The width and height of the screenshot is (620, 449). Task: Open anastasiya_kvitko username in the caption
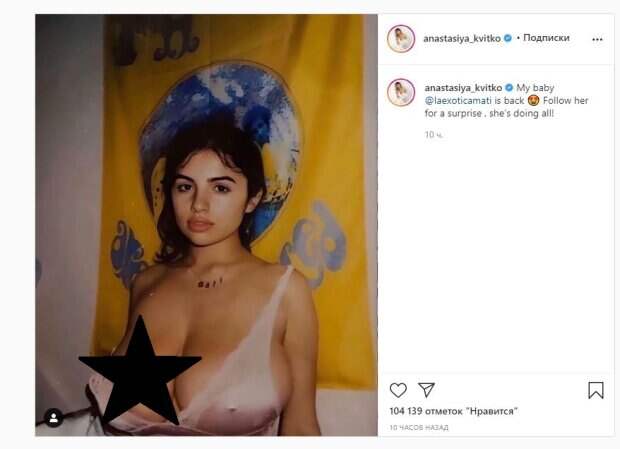coord(463,88)
